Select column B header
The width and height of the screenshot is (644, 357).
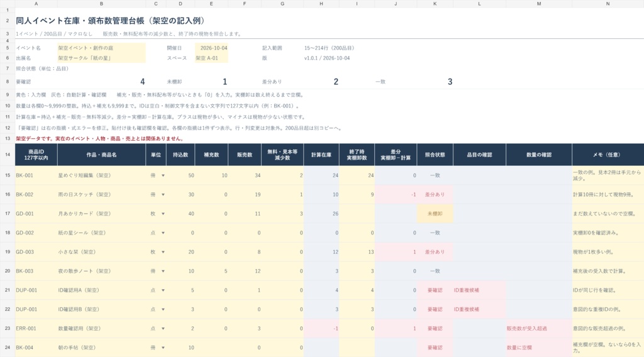[x=101, y=4]
